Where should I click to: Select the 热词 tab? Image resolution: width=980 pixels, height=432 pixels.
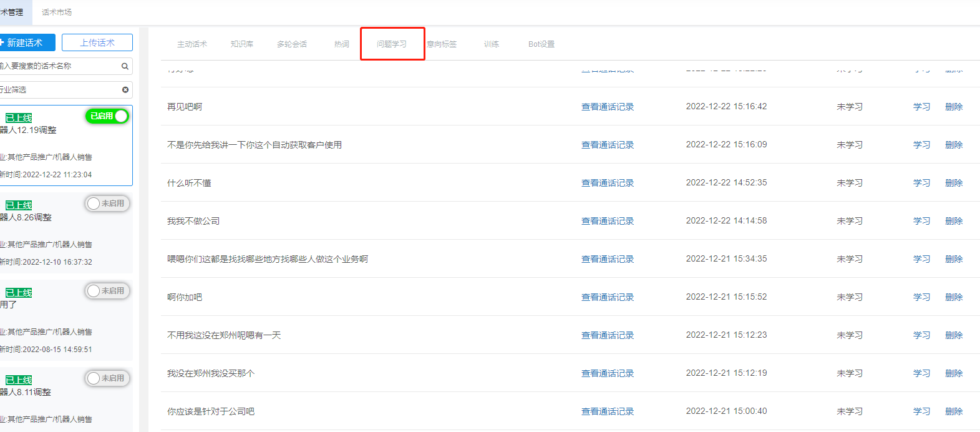tap(342, 44)
